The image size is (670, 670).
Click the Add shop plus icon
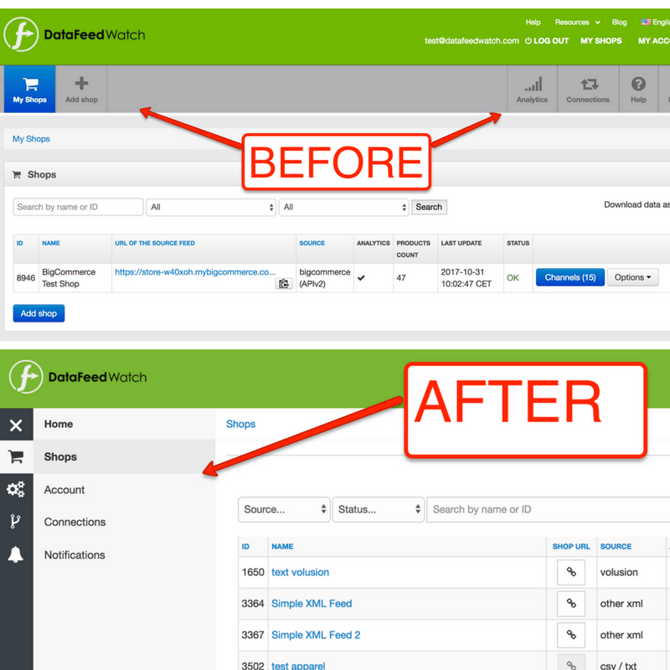[x=81, y=84]
